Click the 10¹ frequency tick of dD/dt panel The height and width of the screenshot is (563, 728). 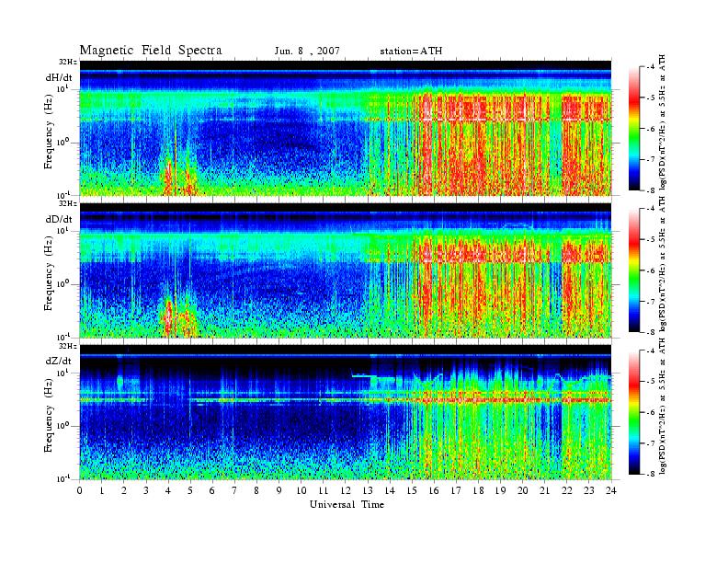pyautogui.click(x=63, y=231)
